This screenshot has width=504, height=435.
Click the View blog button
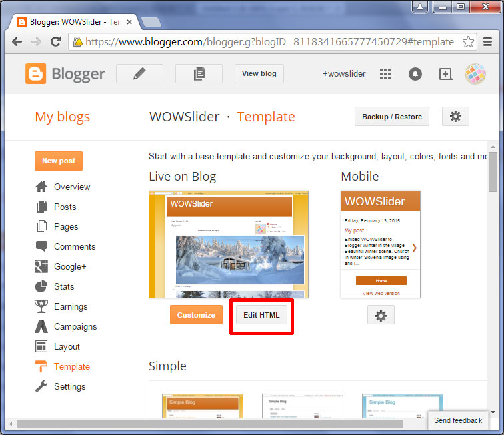pyautogui.click(x=259, y=73)
